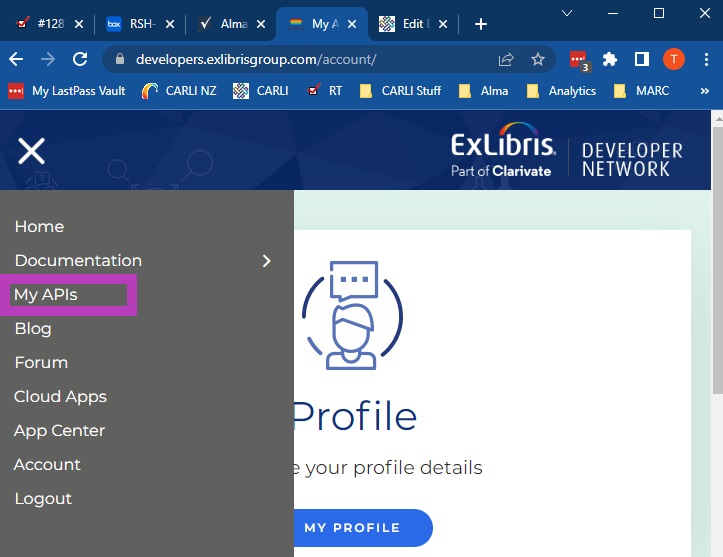Open the LastPass extension icon
The width and height of the screenshot is (723, 557).
click(579, 60)
